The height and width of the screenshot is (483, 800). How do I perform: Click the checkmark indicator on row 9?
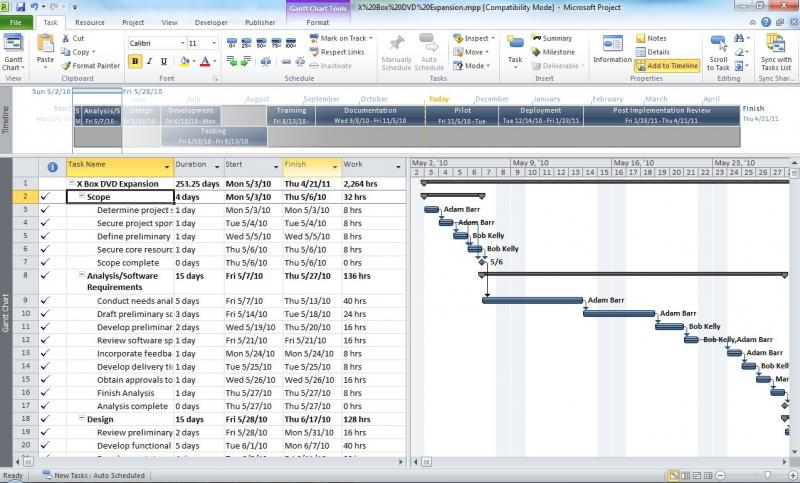(45, 300)
